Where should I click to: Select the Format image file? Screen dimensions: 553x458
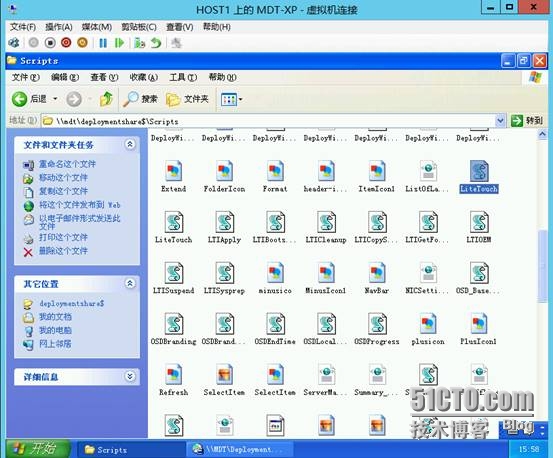pyautogui.click(x=275, y=176)
